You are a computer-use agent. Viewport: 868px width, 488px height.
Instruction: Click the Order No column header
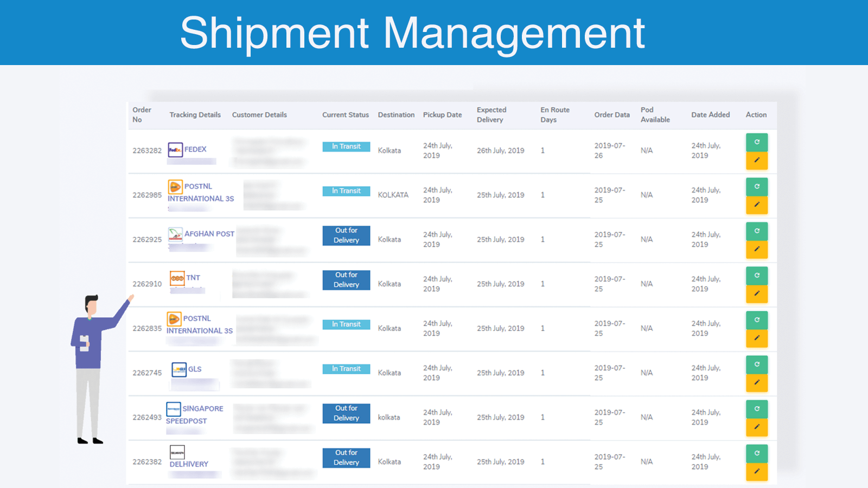tap(142, 114)
